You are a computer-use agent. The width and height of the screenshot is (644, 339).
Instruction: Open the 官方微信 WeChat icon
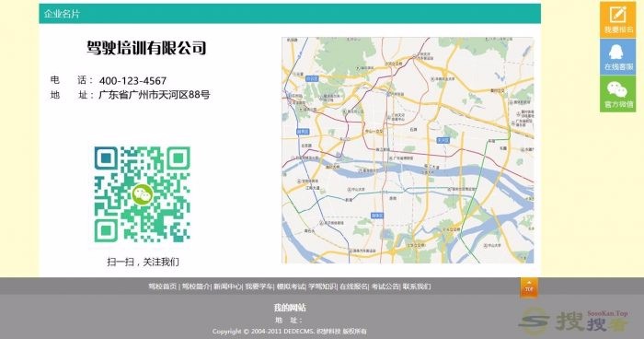tap(617, 94)
